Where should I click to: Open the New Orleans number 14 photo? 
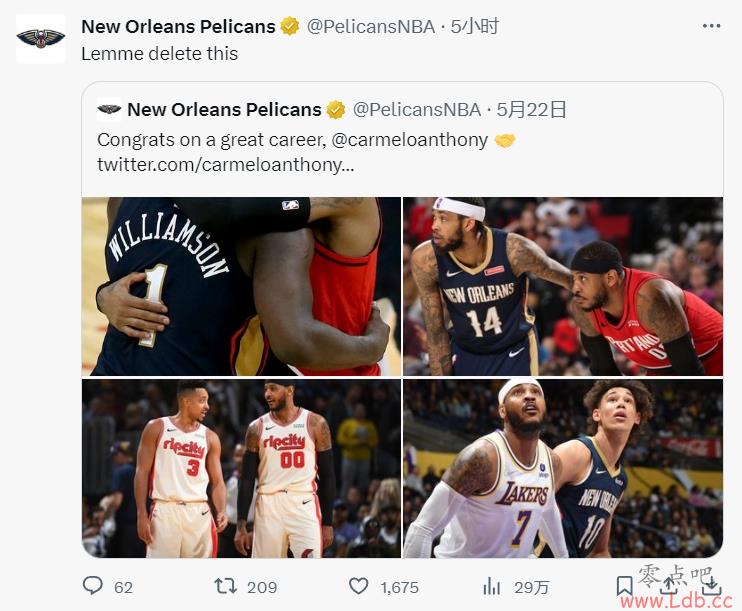[x=563, y=286]
